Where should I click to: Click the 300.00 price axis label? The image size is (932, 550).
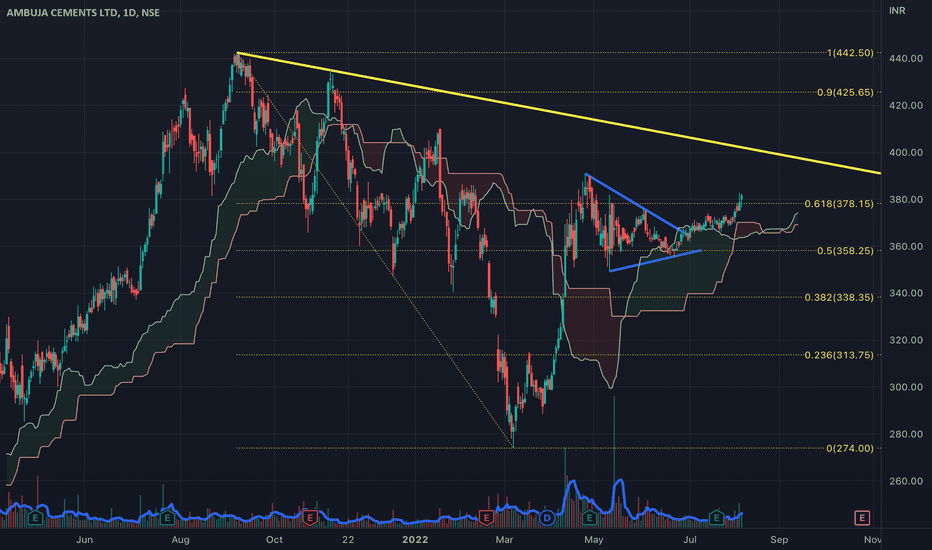906,387
